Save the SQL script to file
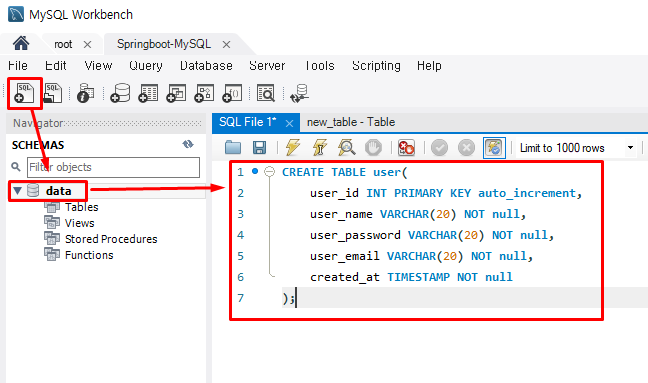This screenshot has height=383, width=648. (x=260, y=147)
